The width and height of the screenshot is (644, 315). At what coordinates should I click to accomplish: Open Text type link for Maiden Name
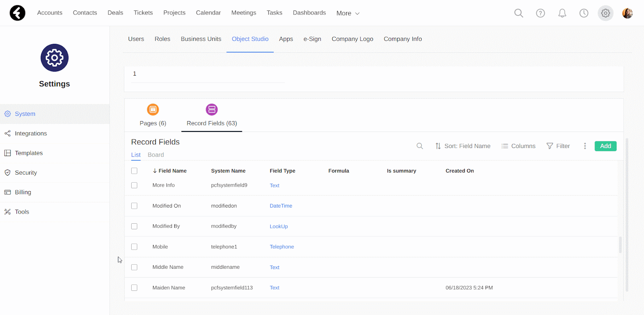click(275, 288)
